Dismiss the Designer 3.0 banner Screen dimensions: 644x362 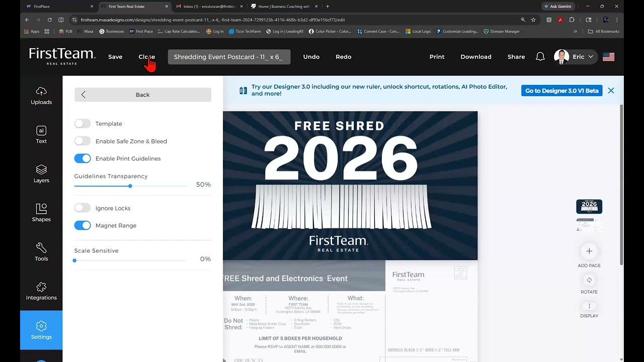pos(611,90)
